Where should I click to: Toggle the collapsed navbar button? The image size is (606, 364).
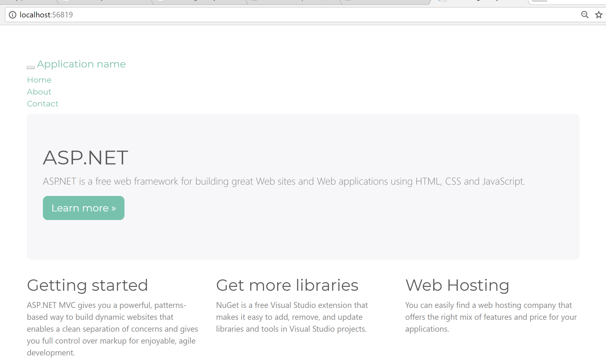[x=31, y=67]
